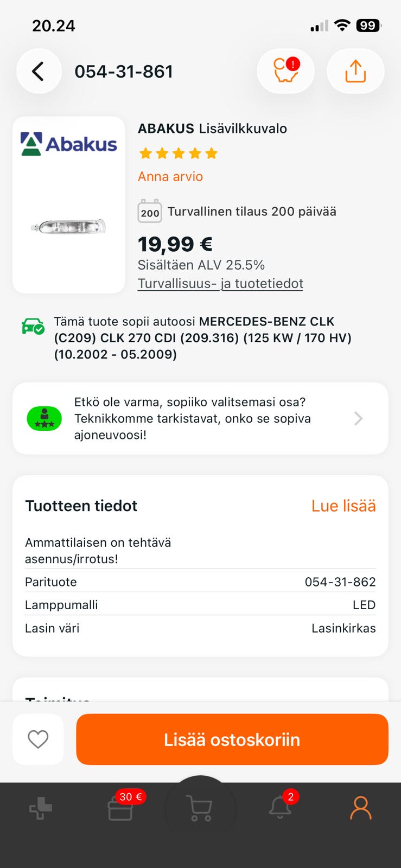Tap the share icon
Viewport: 401px width, 868px height.
tap(355, 71)
